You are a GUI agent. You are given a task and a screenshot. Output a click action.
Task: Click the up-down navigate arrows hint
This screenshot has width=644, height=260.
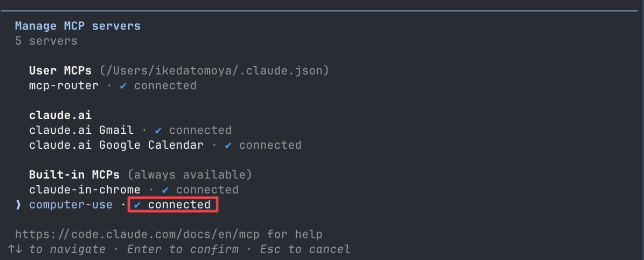(15, 249)
